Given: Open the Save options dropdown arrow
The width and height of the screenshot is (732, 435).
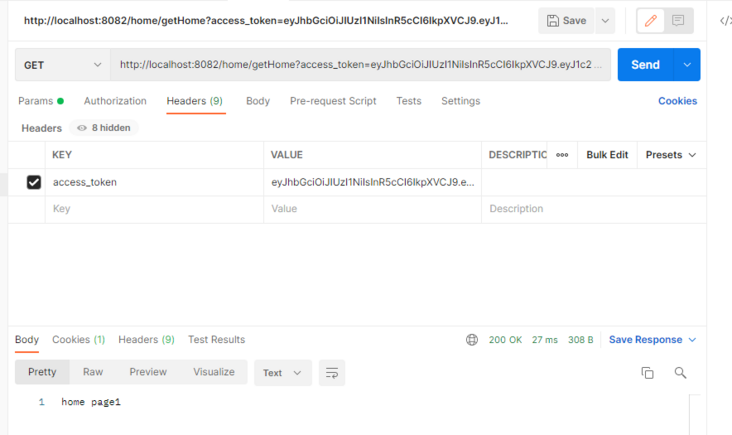Looking at the screenshot, I should (x=605, y=21).
